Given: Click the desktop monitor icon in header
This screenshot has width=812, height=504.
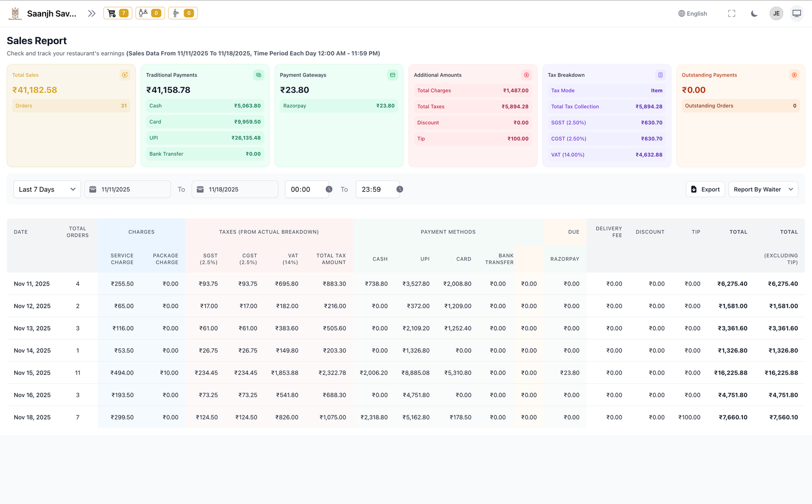Looking at the screenshot, I should coord(797,14).
